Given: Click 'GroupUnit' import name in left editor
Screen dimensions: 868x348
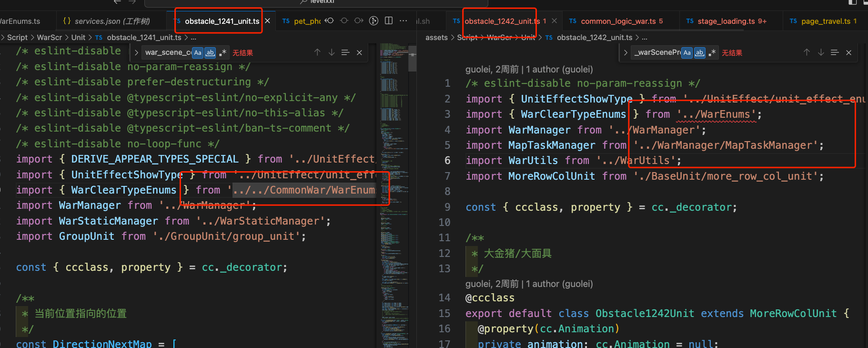Looking at the screenshot, I should [87, 236].
